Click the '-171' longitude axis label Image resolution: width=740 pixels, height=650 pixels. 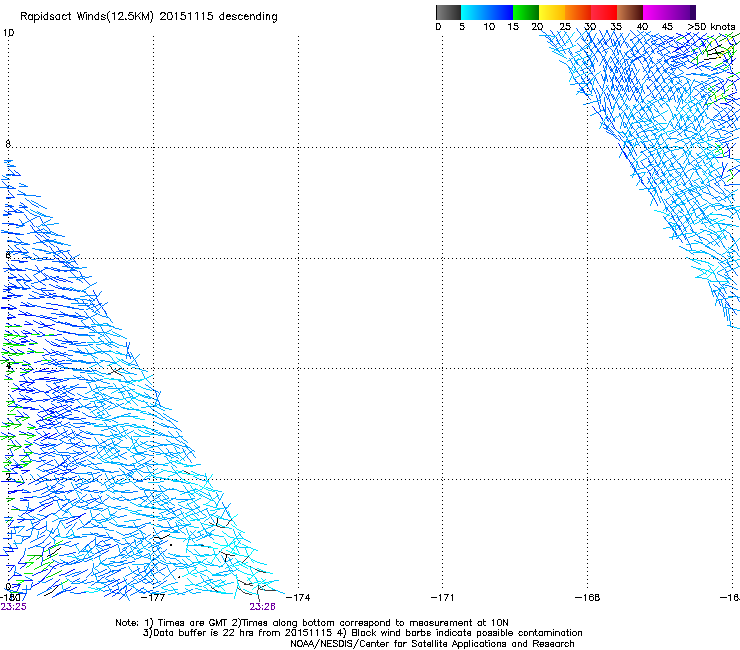pos(443,598)
